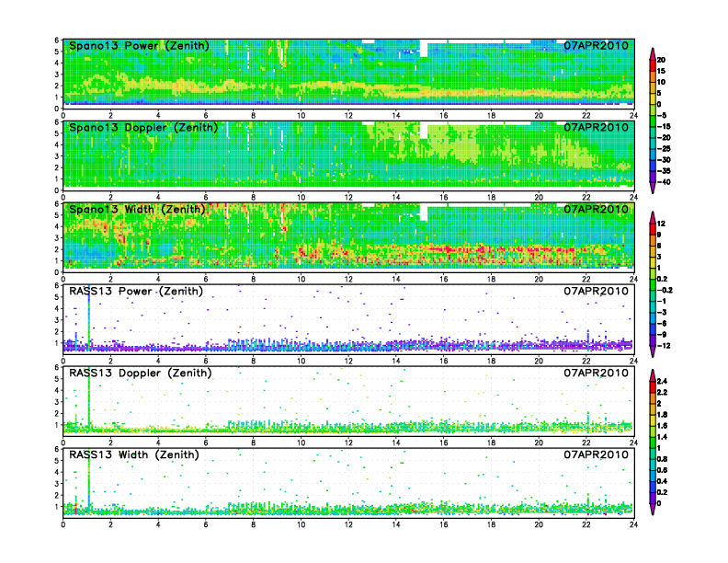Click the red swatch near 2.4 on the bottom colorbar
This screenshot has height=563, width=728.
(x=653, y=387)
